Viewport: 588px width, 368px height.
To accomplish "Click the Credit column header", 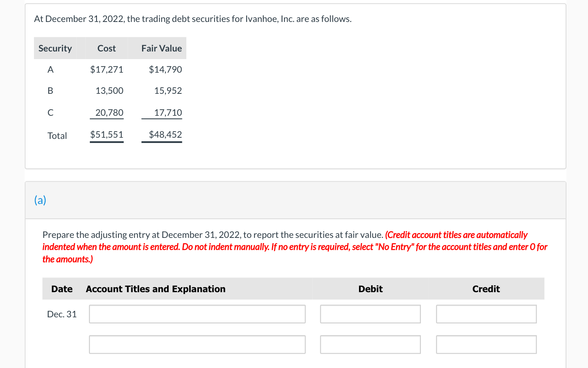I will coord(486,289).
